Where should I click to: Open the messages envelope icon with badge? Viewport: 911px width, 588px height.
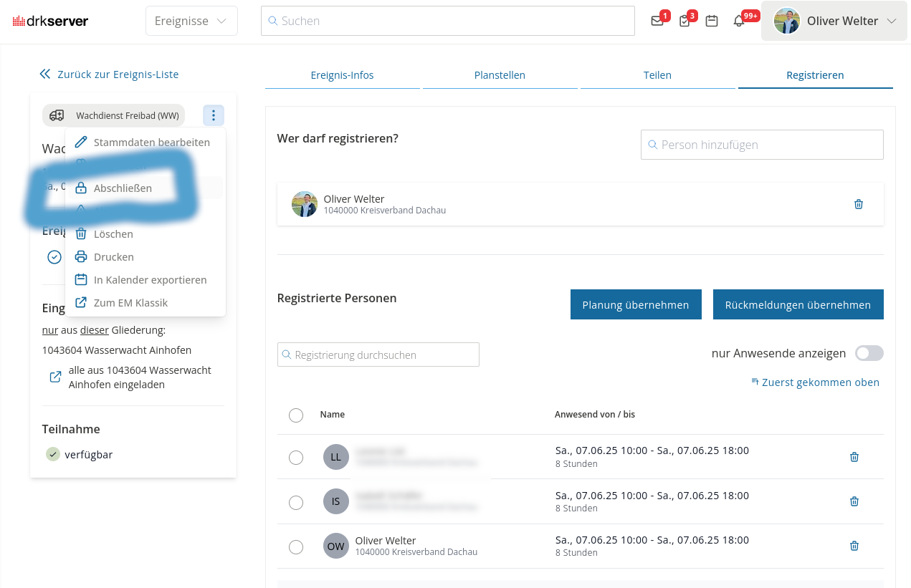657,21
